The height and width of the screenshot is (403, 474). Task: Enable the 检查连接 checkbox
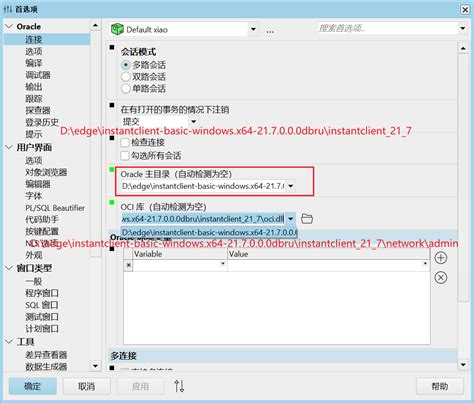(125, 142)
